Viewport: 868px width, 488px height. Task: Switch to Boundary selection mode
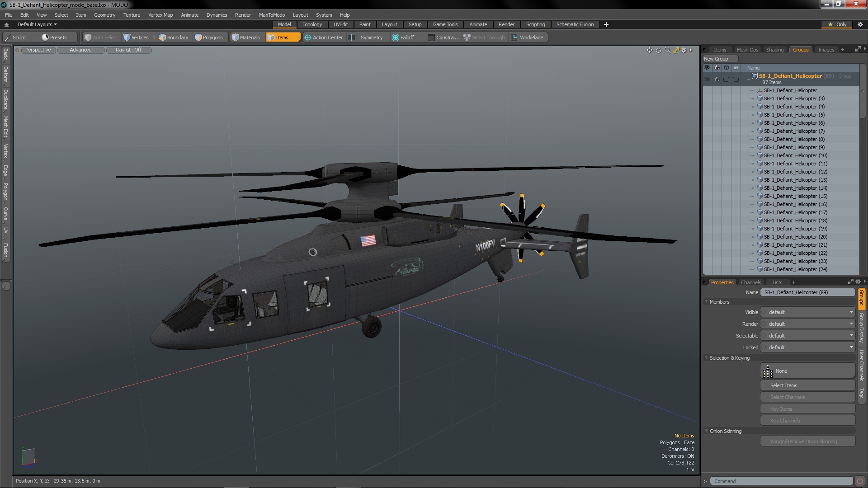tap(174, 38)
